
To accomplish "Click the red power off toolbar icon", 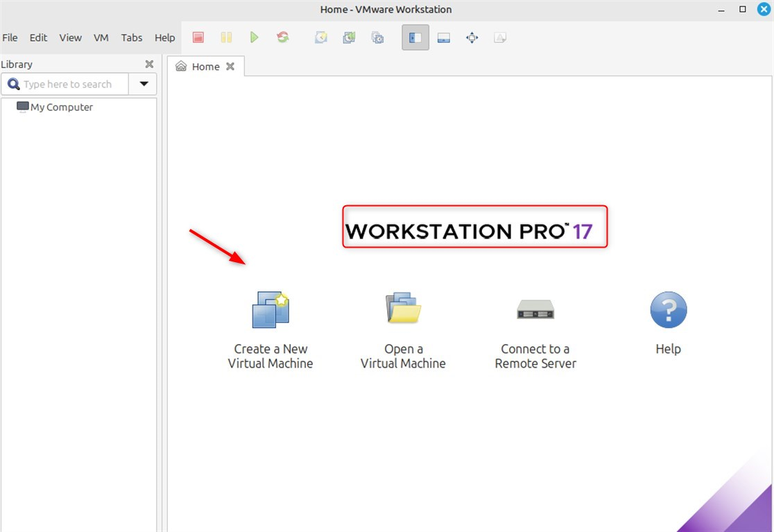I will pyautogui.click(x=198, y=37).
